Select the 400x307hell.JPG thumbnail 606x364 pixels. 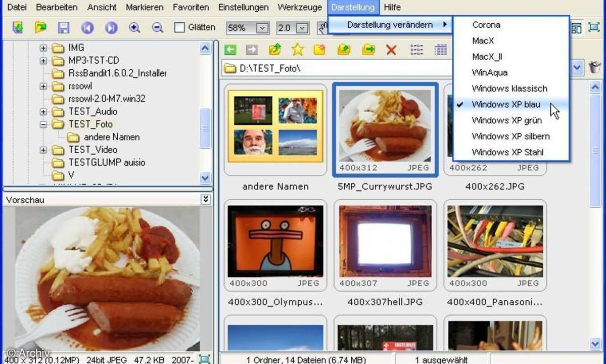pyautogui.click(x=385, y=245)
